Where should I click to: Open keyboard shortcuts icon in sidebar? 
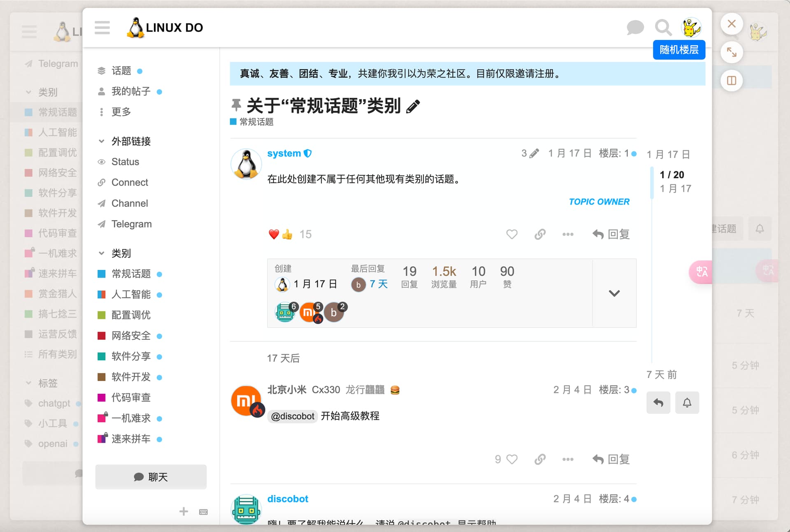(203, 512)
